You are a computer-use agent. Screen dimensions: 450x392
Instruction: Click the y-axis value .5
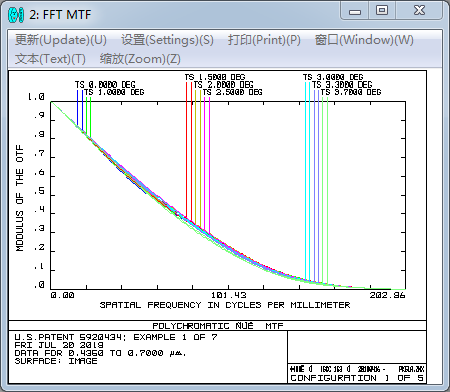point(39,191)
